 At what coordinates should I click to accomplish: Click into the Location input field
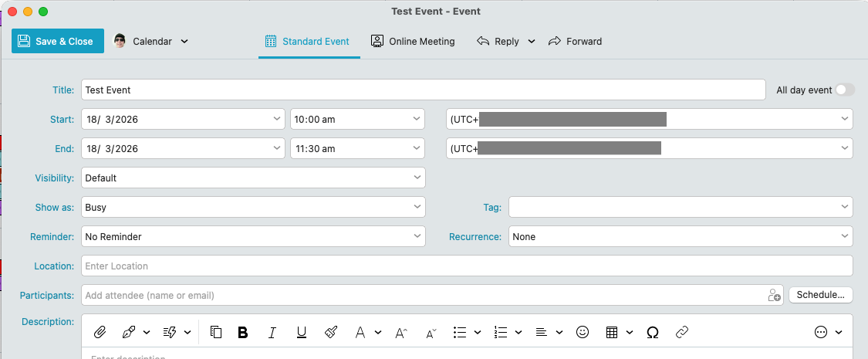[x=466, y=266]
